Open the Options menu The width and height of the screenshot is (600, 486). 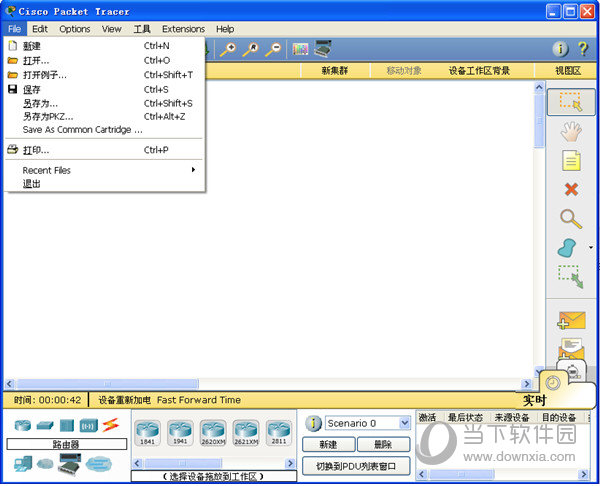pos(75,29)
